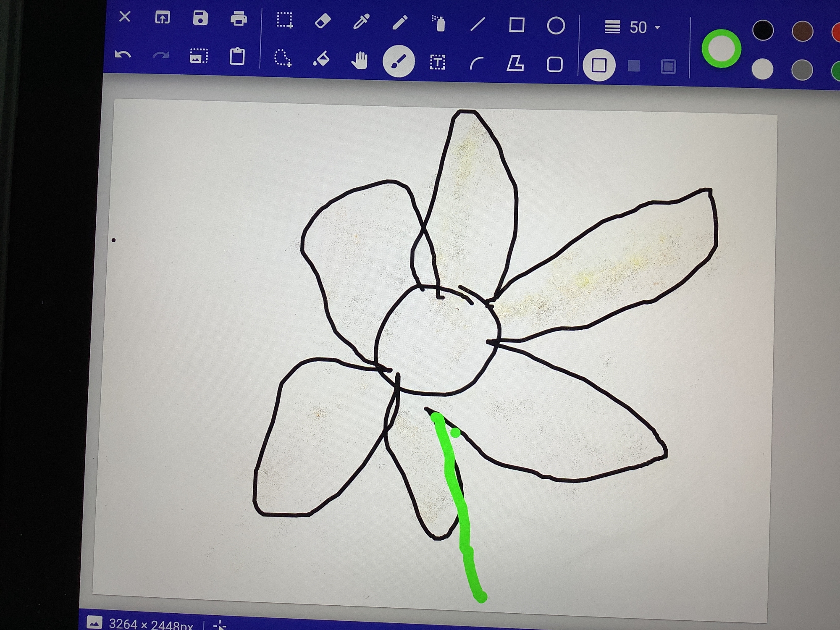Switch to solid fill shape style
The image size is (840, 630).
[633, 66]
